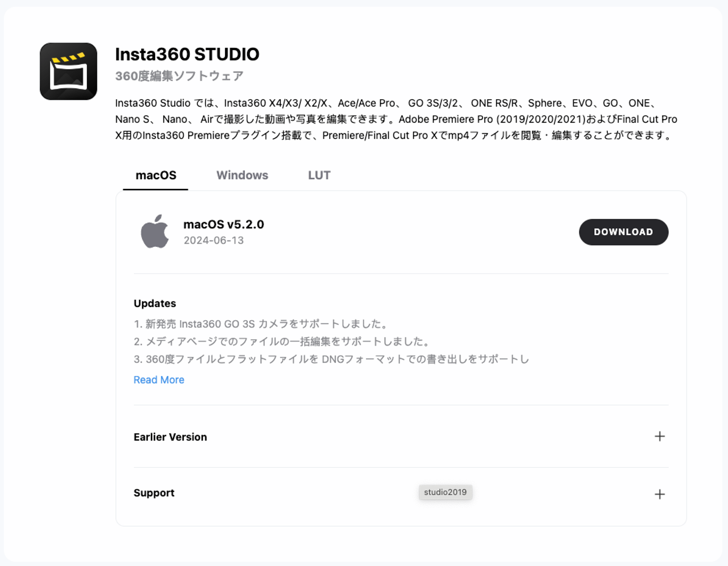This screenshot has width=728, height=566.
Task: Click the Updates heading
Action: click(x=155, y=303)
